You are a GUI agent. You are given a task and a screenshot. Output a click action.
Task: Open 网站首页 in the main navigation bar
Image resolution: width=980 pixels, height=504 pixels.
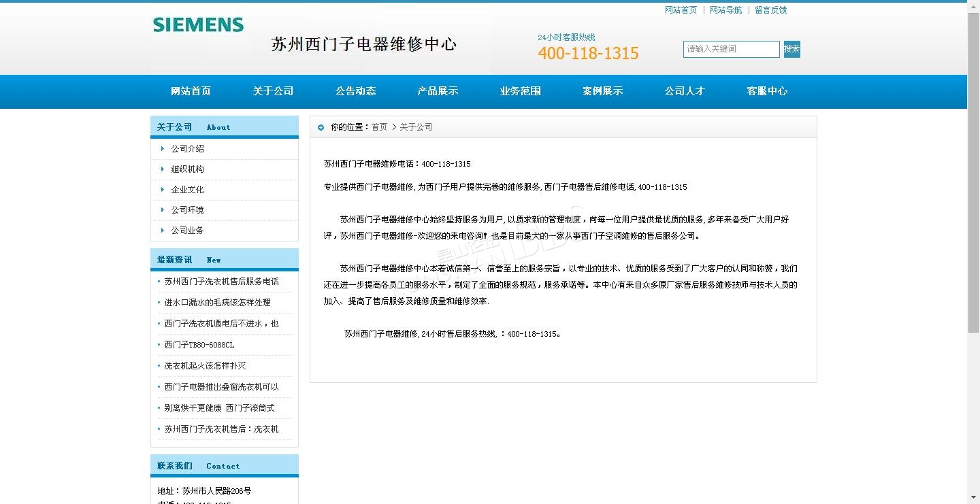(191, 91)
